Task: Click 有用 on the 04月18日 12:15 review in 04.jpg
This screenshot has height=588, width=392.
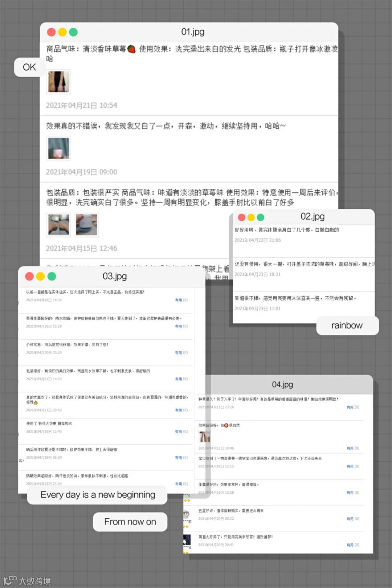Action: pos(350,466)
